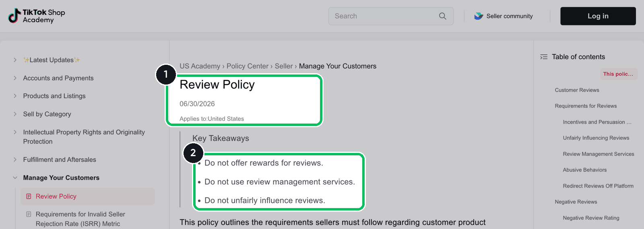Screen dimensions: 644x229
Task: Expand the Sell by Category chevron
Action: [x=15, y=114]
